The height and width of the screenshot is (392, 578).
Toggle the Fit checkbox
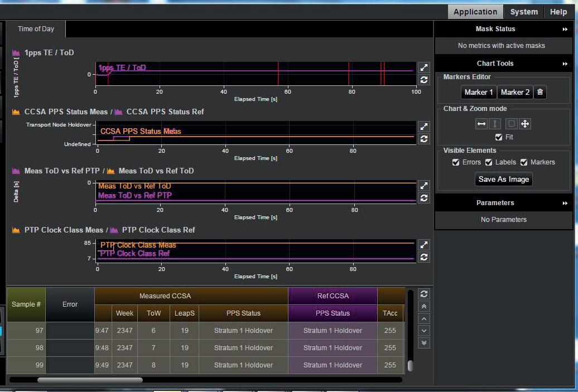(499, 137)
